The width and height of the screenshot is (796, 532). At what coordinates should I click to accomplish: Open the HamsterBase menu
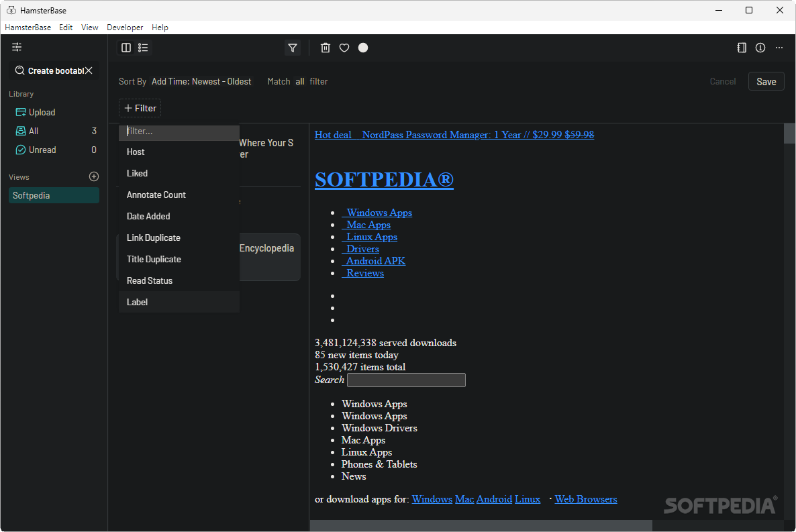pos(28,28)
